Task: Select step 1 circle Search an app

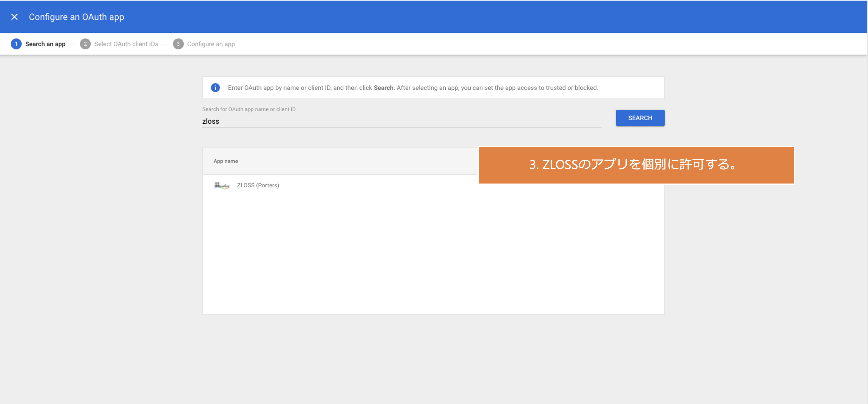Action: [x=16, y=44]
